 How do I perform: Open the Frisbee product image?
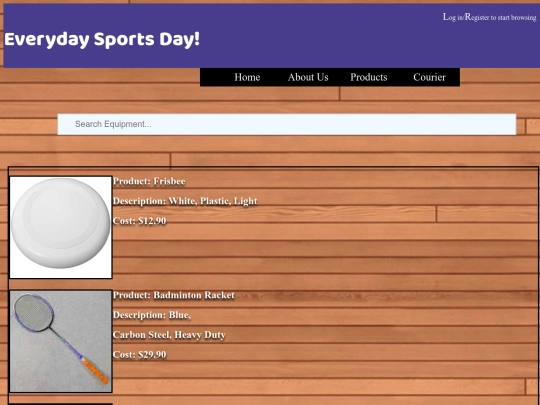(x=61, y=227)
